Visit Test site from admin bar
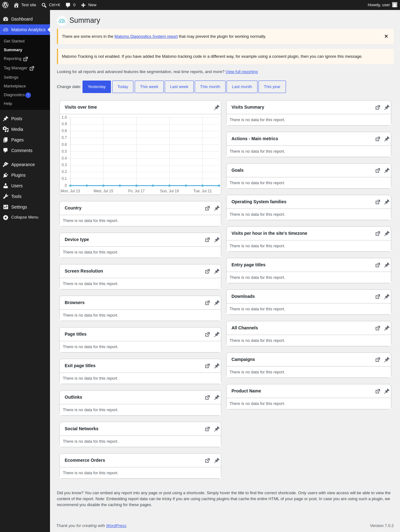400x532 pixels. tap(25, 5)
